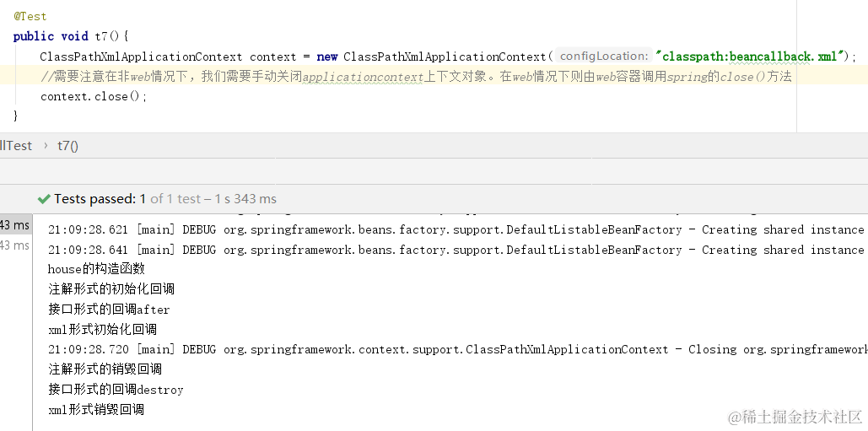
Task: Click the "classpath:beancallback.xml" string literal
Action: pyautogui.click(x=752, y=57)
